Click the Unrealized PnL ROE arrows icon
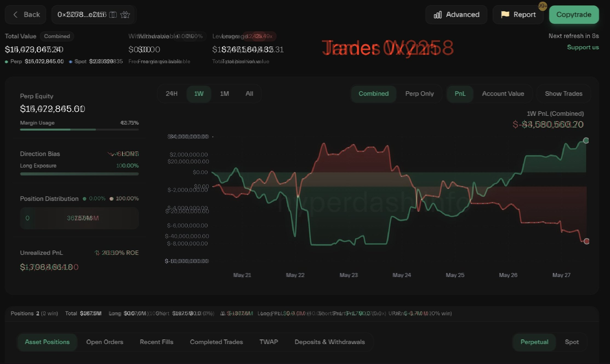The image size is (610, 364). click(97, 253)
